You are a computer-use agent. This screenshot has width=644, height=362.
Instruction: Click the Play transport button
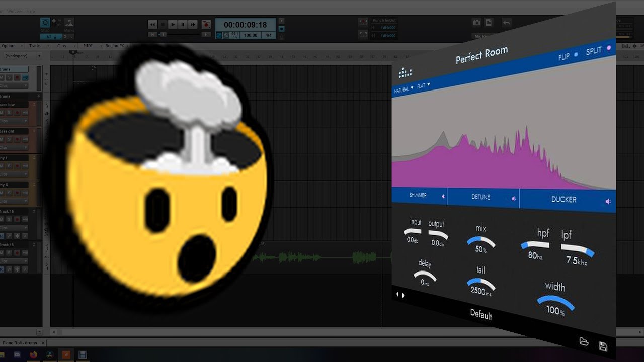tap(173, 24)
